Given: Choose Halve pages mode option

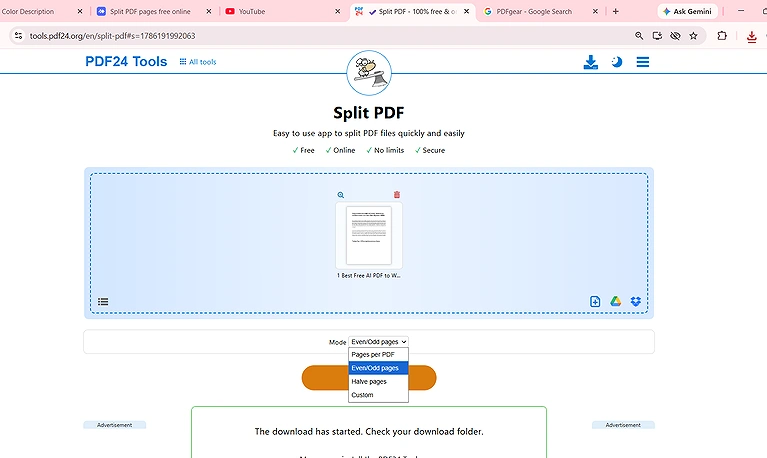Looking at the screenshot, I should point(378,381).
